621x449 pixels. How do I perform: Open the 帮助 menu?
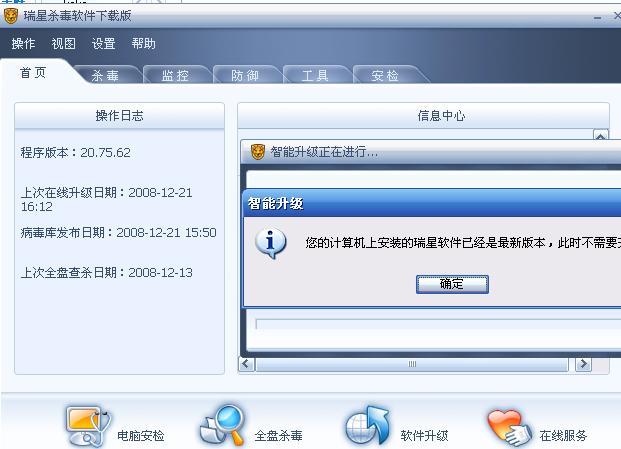(x=144, y=44)
